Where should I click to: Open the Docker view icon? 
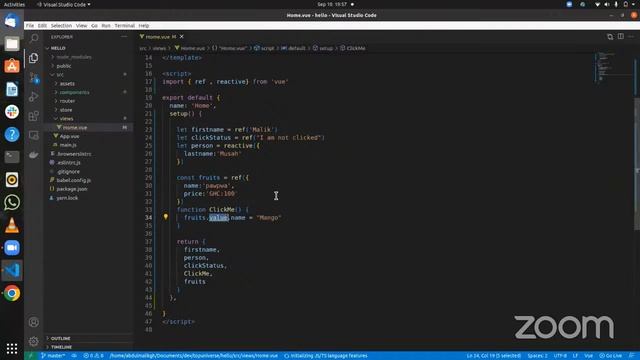tap(34, 155)
